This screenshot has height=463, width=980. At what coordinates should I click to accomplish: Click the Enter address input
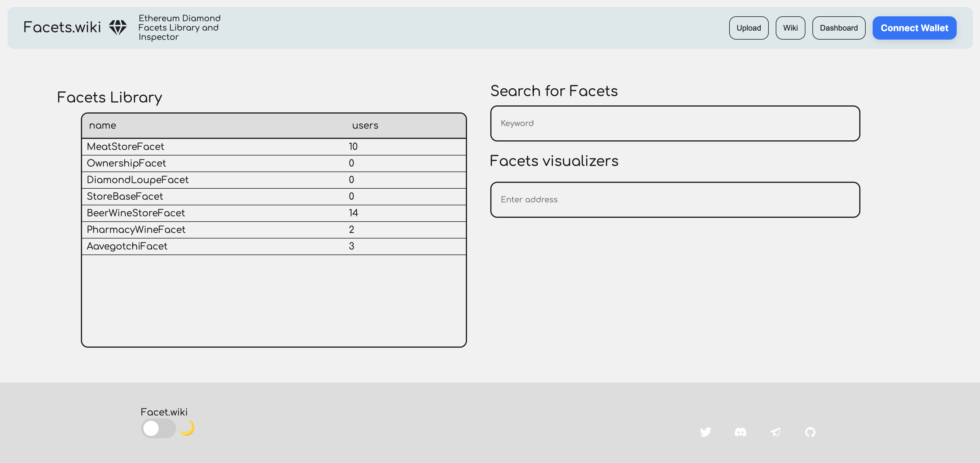674,199
